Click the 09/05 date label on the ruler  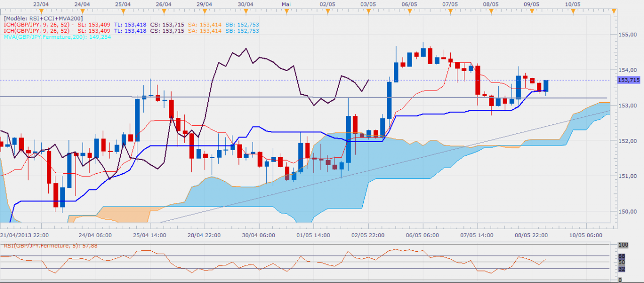point(532,4)
